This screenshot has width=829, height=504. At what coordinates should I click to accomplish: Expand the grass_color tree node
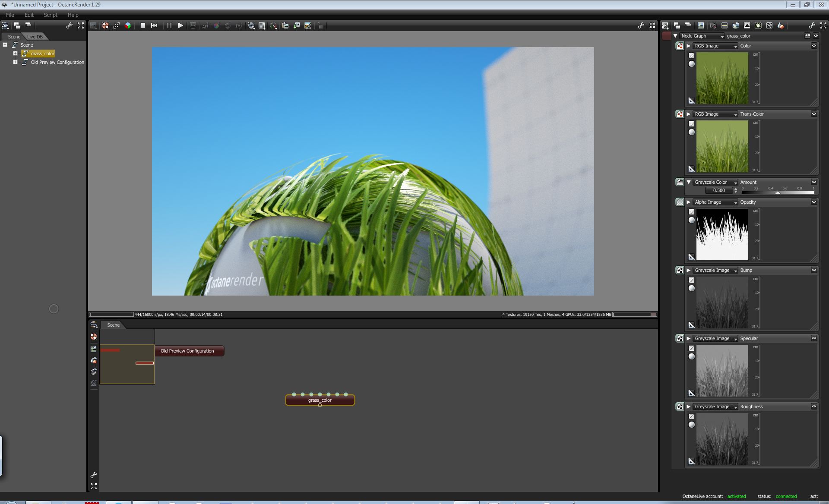click(x=15, y=54)
